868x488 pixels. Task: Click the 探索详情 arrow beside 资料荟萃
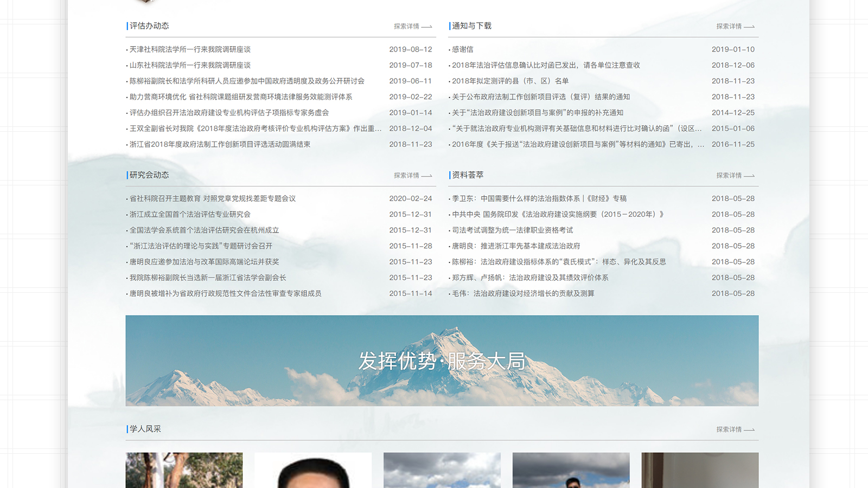coord(735,175)
